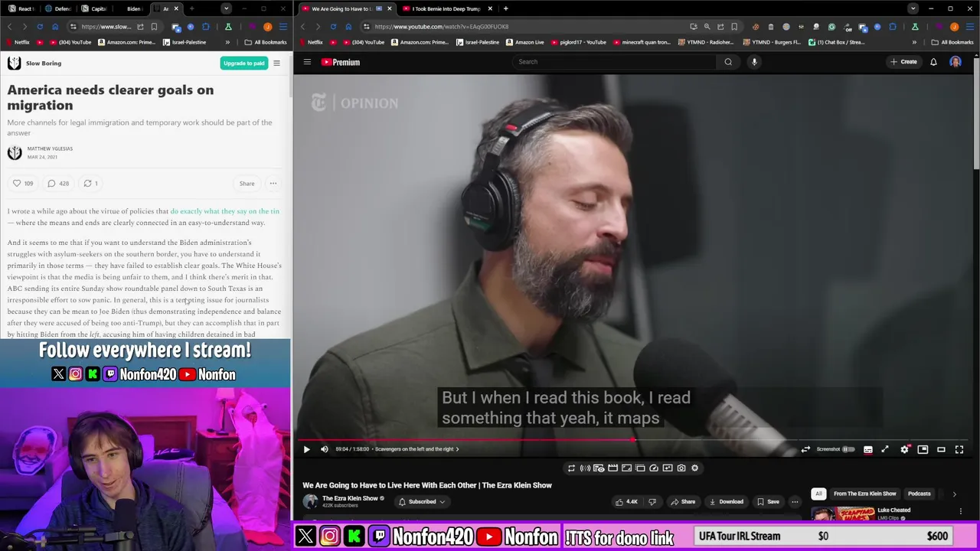
Task: Click loop icon in toolbar below video
Action: pyautogui.click(x=571, y=468)
